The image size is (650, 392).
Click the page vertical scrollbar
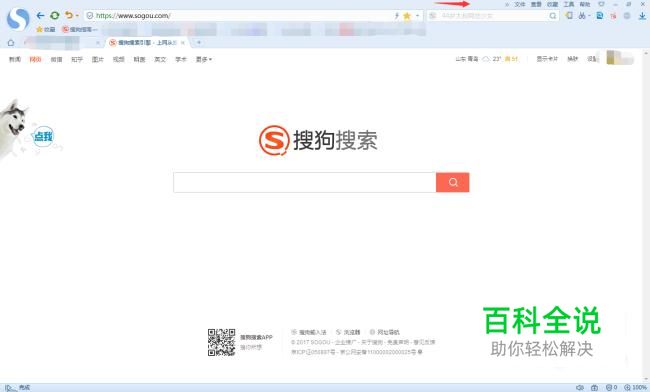pos(646,215)
